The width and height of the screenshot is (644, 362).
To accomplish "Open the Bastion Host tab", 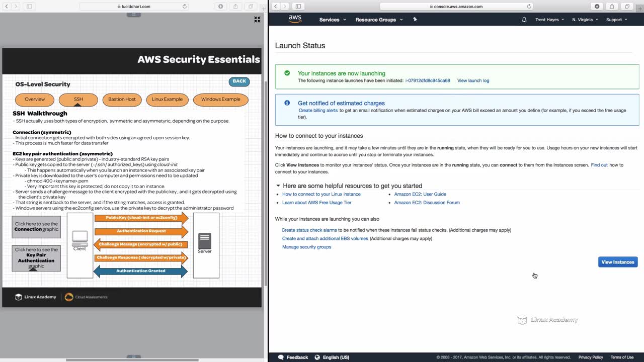I will click(x=122, y=100).
